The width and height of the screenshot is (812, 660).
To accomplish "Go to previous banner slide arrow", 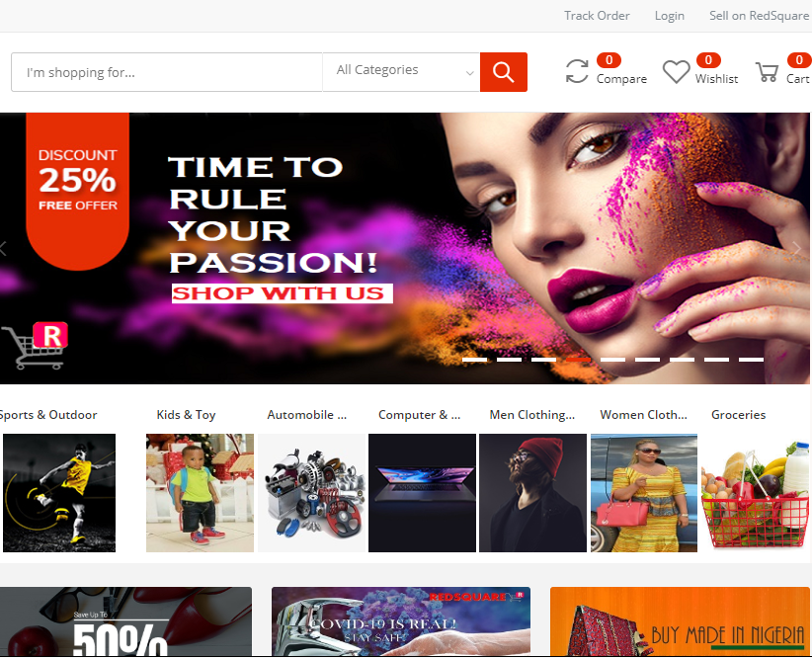I will click(4, 248).
